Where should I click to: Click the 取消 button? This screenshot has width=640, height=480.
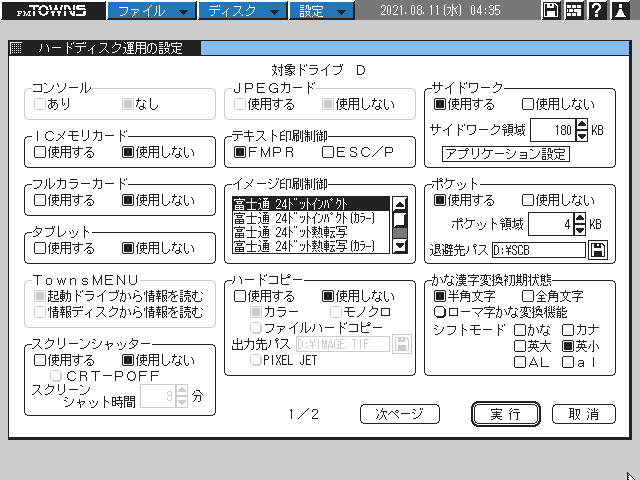(584, 414)
